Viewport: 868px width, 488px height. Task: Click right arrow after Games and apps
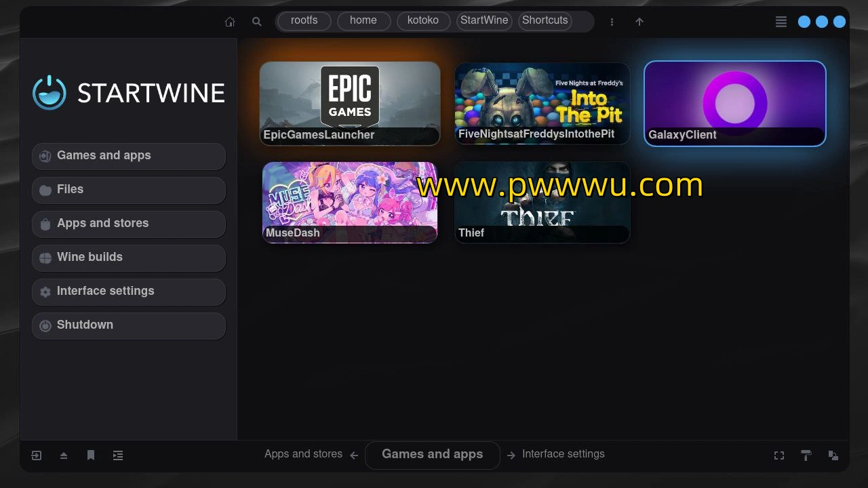(x=511, y=455)
